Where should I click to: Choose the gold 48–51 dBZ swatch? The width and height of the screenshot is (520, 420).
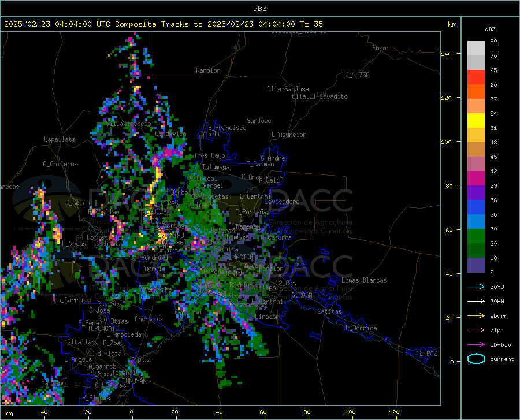tap(476, 135)
